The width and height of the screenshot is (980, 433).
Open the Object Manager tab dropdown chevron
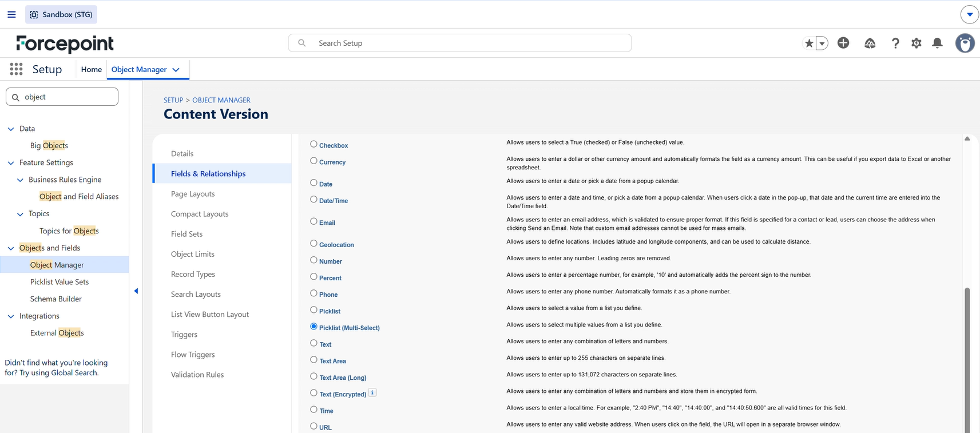coord(176,70)
